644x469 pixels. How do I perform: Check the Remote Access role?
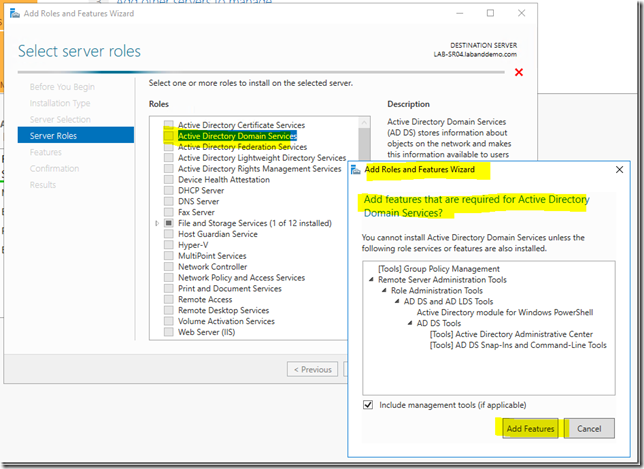tap(168, 299)
